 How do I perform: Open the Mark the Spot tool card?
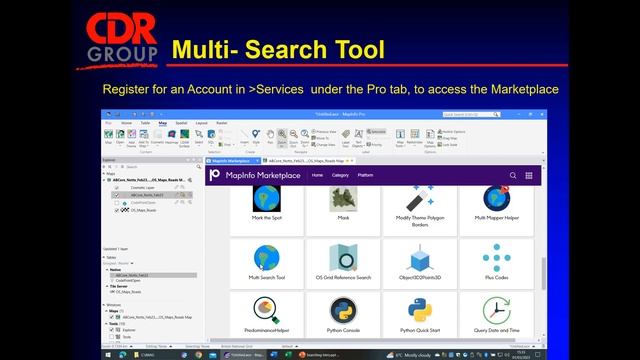[267, 211]
